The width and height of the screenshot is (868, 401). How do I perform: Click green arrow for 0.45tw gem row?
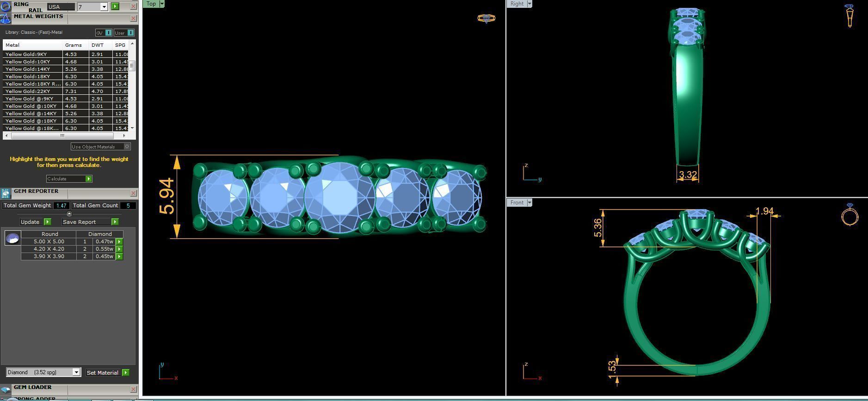tap(119, 256)
